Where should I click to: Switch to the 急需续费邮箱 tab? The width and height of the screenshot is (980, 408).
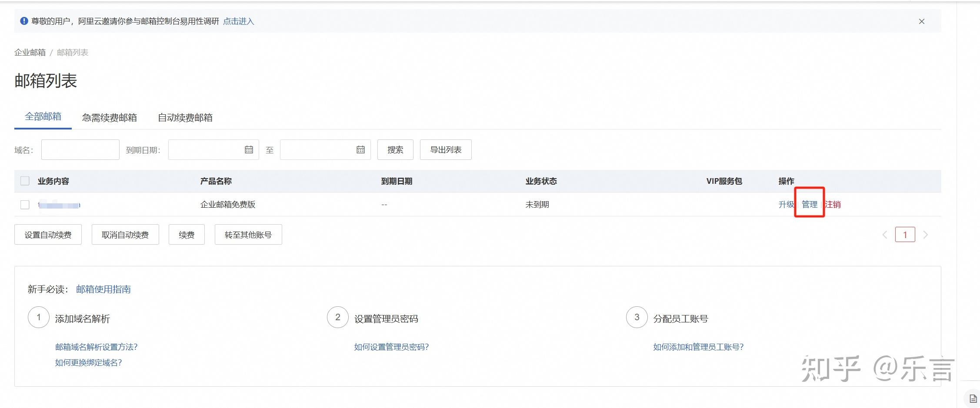[x=110, y=118]
